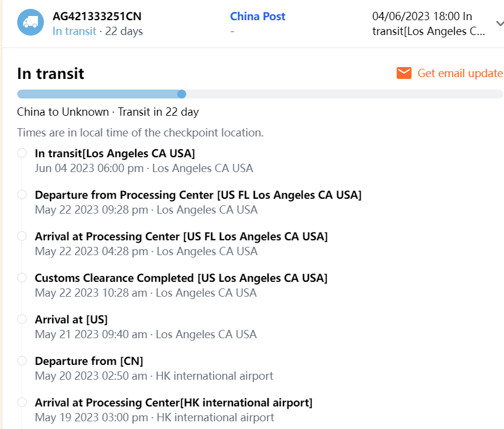Image resolution: width=504 pixels, height=429 pixels.
Task: Click the In transit heading
Action: click(x=50, y=74)
